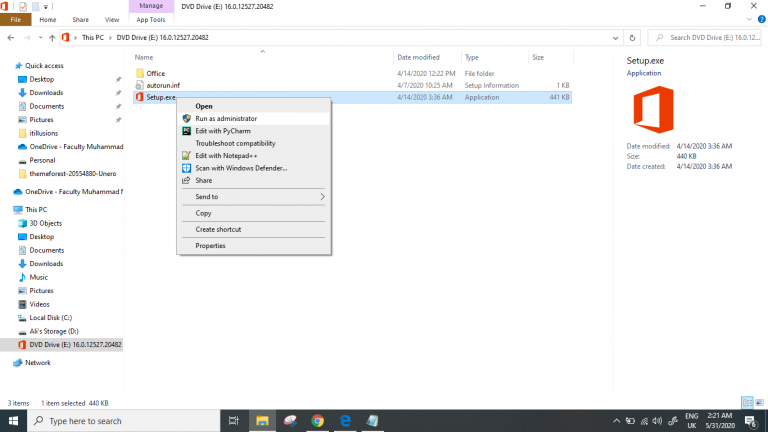The height and width of the screenshot is (432, 768).
Task: Expand address bar history dropdown
Action: coord(615,38)
